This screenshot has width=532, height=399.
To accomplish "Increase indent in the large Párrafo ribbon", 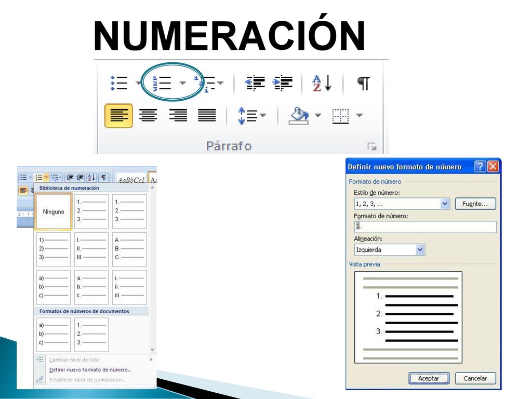I will pos(283,83).
